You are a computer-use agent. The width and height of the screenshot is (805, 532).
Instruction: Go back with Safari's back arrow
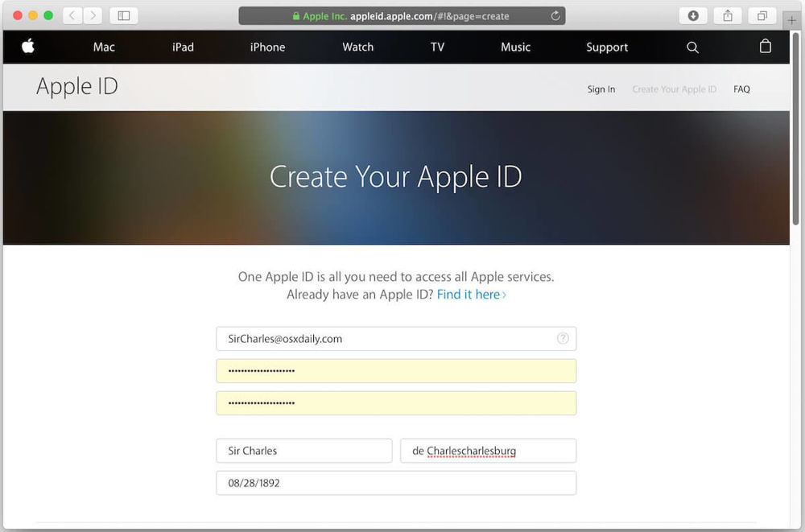[x=72, y=15]
